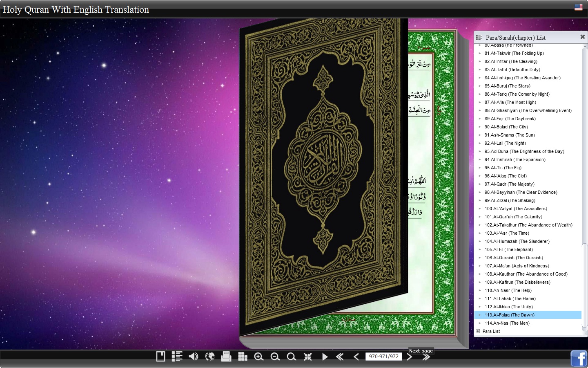This screenshot has height=368, width=588.
Task: Show page thumbnails grid view
Action: (x=243, y=357)
